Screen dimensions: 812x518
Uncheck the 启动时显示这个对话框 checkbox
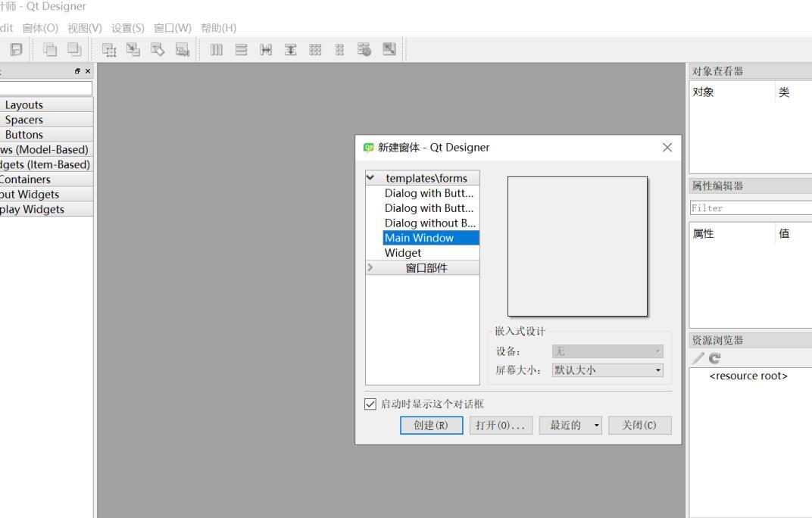pos(370,404)
